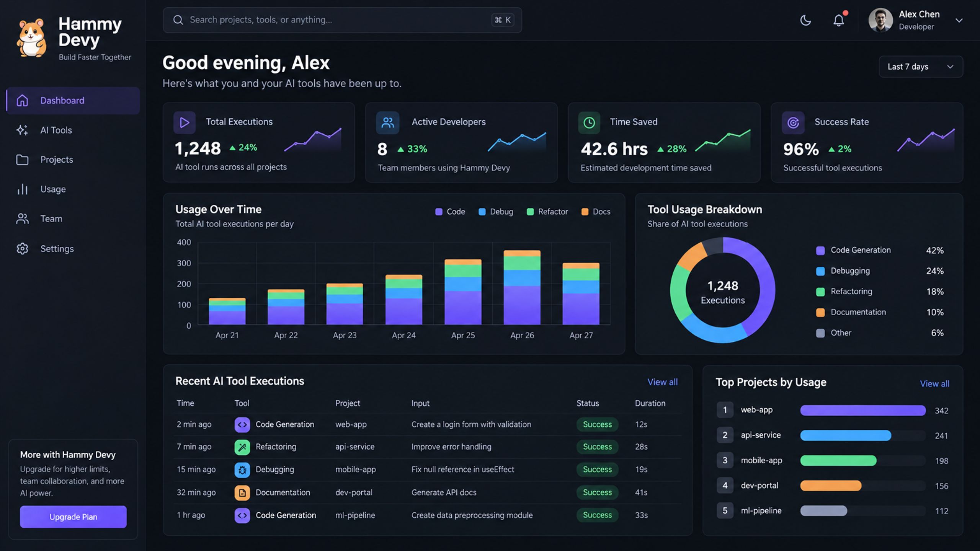The width and height of the screenshot is (980, 551).
Task: Click the Time Saved clock icon
Action: pyautogui.click(x=589, y=122)
